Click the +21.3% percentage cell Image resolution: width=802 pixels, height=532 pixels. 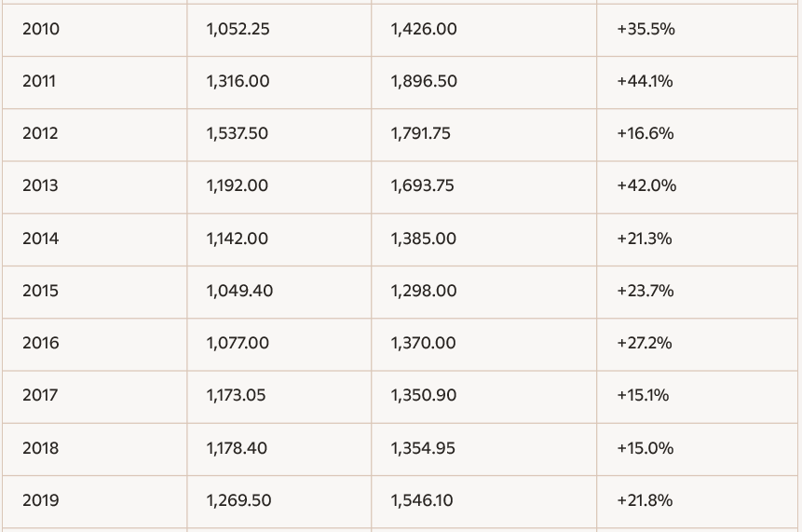644,239
